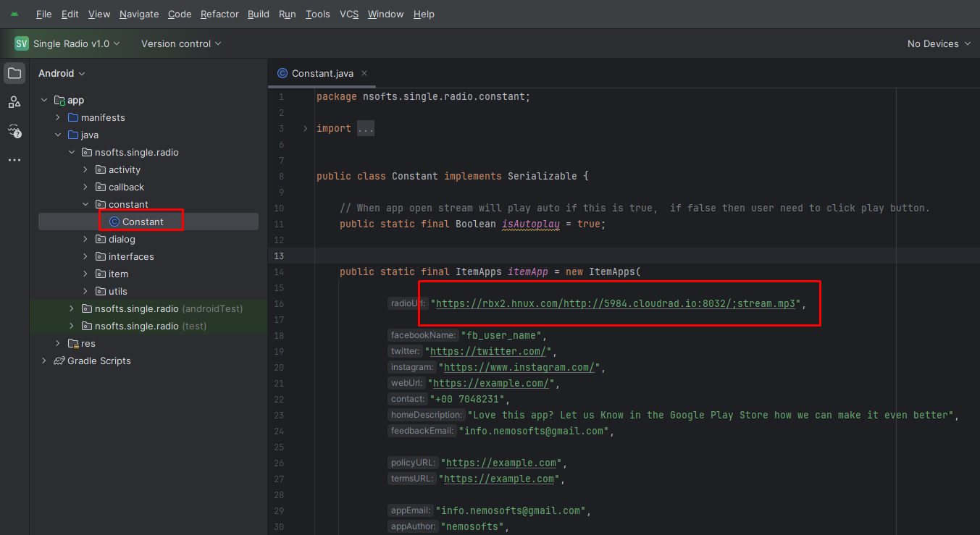Screen dimensions: 980x535
Task: Close the Constant.java tab
Action: [x=364, y=73]
